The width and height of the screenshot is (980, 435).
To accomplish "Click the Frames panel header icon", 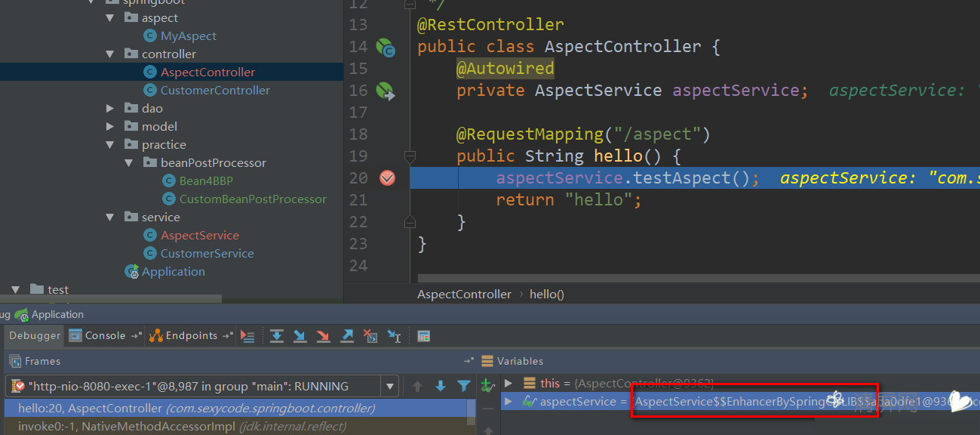I will tap(14, 362).
